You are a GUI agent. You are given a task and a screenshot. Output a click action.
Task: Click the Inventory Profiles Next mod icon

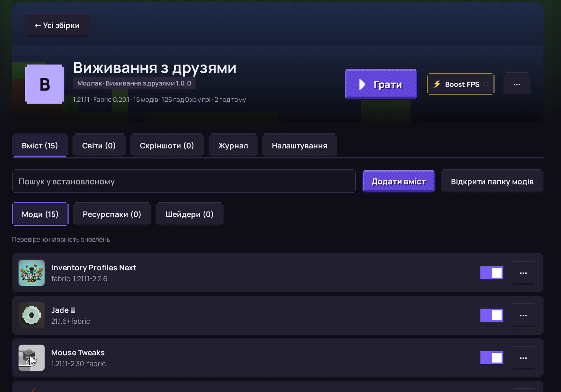(32, 273)
